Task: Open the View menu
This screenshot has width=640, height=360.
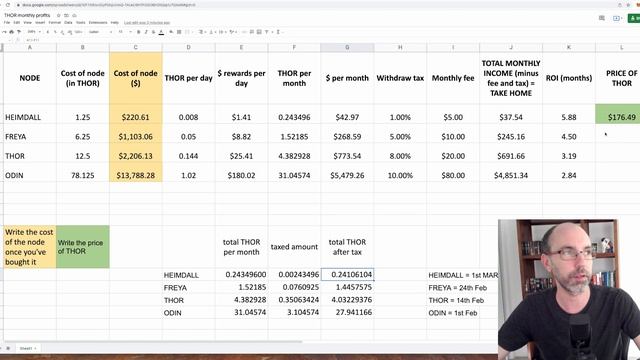Action: [27, 22]
